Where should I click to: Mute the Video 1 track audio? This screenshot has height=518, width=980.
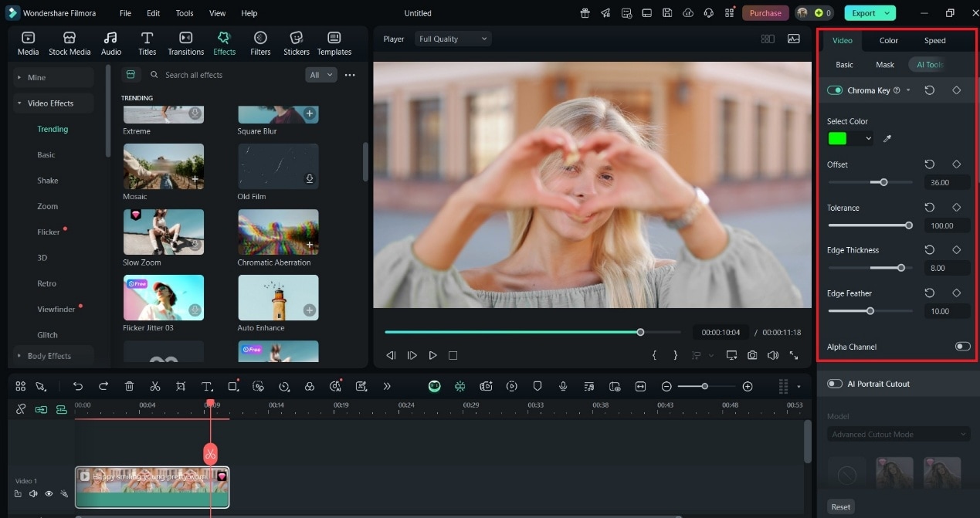coord(33,493)
